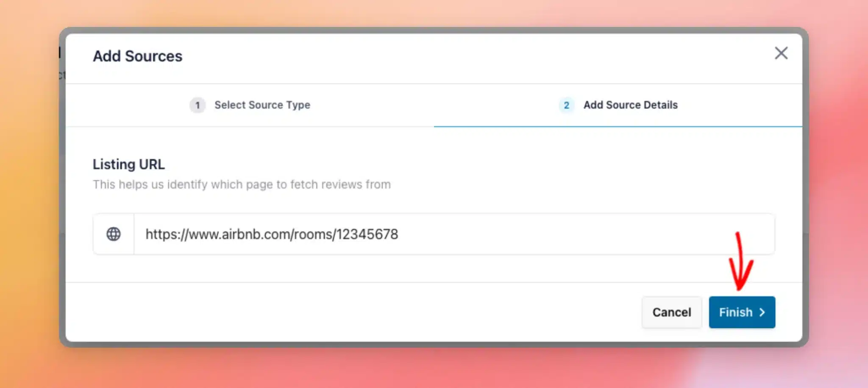Click the airbnb.com/rooms URL text
This screenshot has width=868, height=388.
point(272,234)
